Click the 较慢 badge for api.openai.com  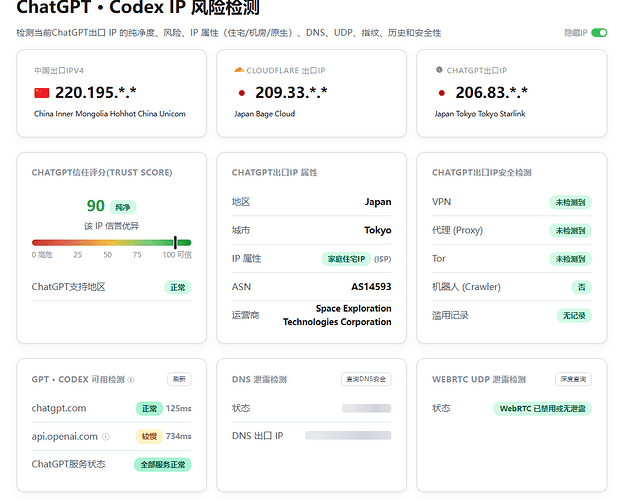(x=149, y=436)
